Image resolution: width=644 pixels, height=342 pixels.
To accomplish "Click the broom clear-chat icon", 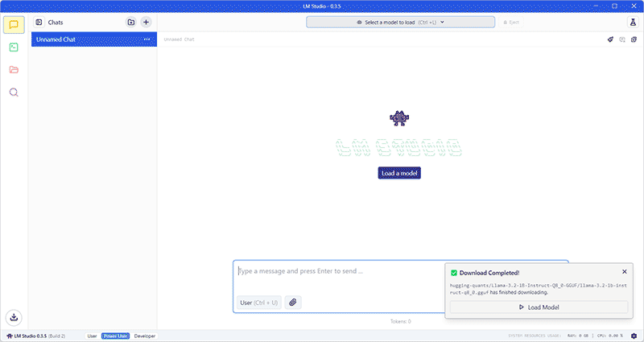I will point(610,39).
